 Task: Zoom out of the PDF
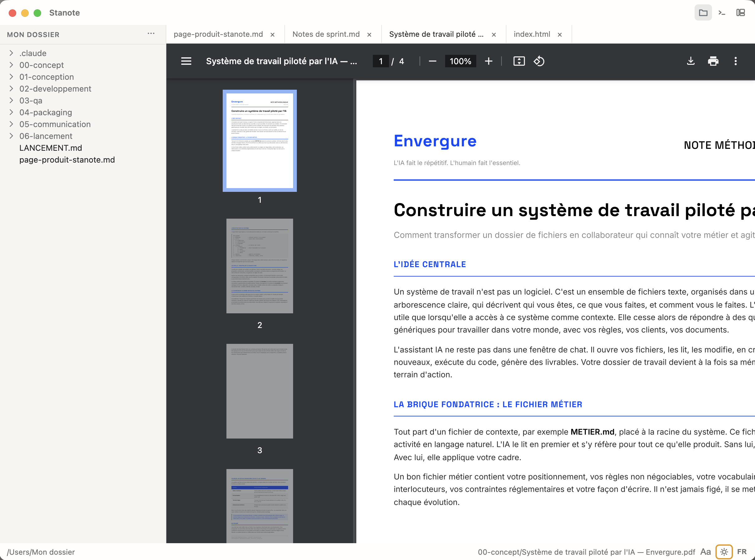tap(432, 61)
